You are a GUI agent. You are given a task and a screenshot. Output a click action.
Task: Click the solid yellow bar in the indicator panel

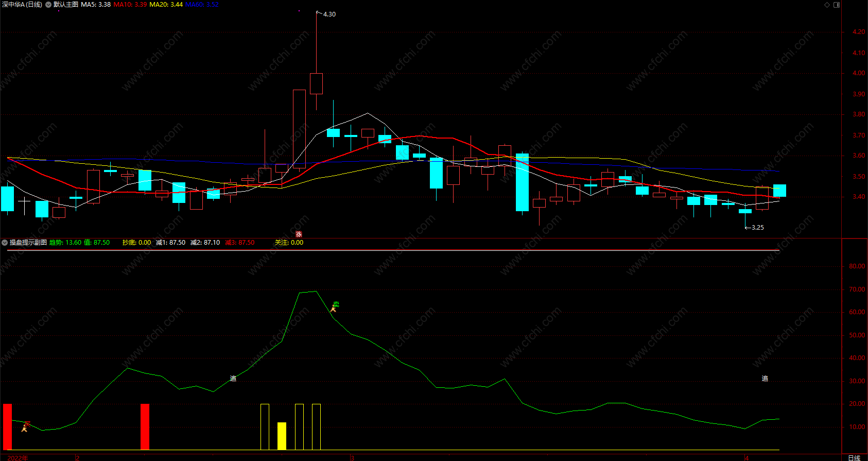click(282, 436)
